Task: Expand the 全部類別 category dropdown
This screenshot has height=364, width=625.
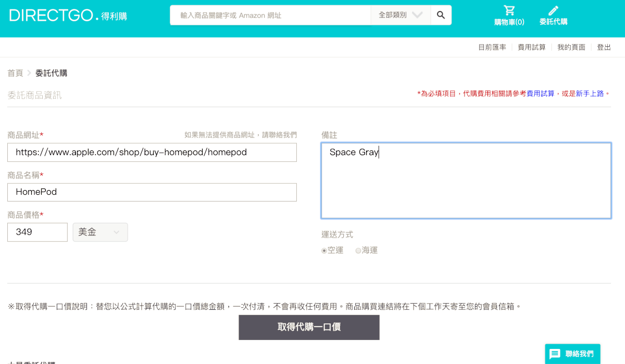Action: click(x=401, y=15)
